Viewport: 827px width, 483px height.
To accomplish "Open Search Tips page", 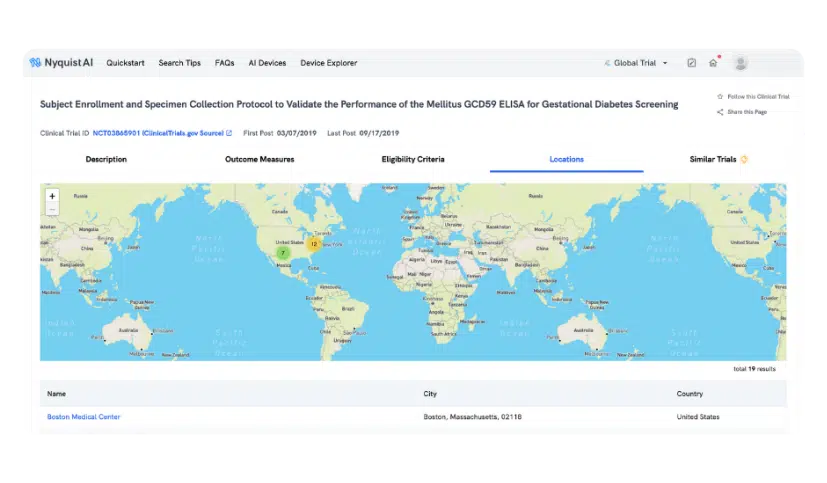I will click(179, 63).
